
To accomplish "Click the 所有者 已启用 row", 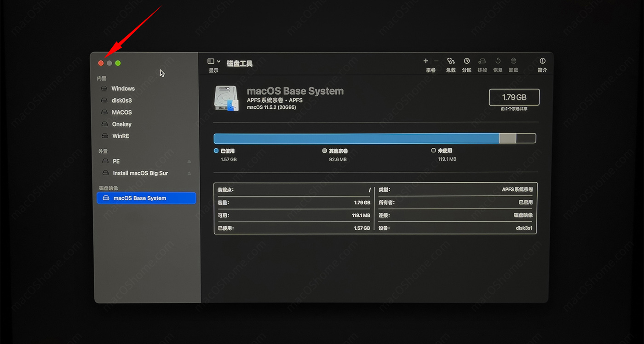I will (x=456, y=203).
